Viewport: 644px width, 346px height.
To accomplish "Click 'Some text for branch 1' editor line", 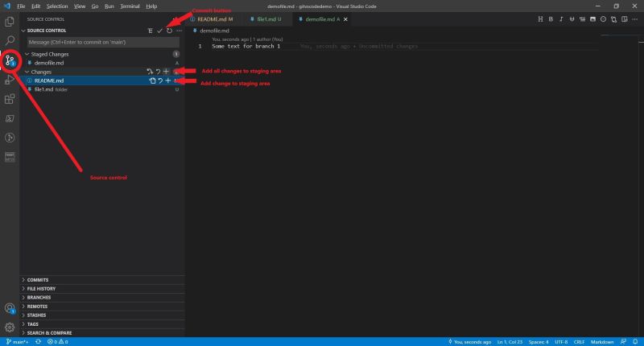I will [x=246, y=47].
